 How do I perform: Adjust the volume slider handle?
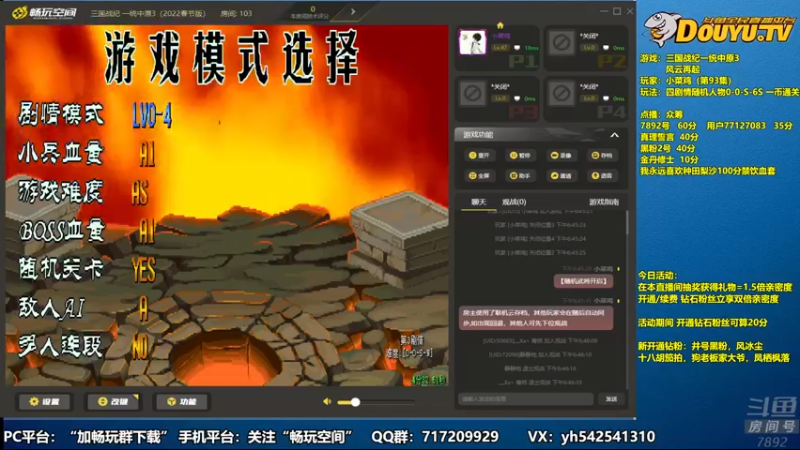355,402
